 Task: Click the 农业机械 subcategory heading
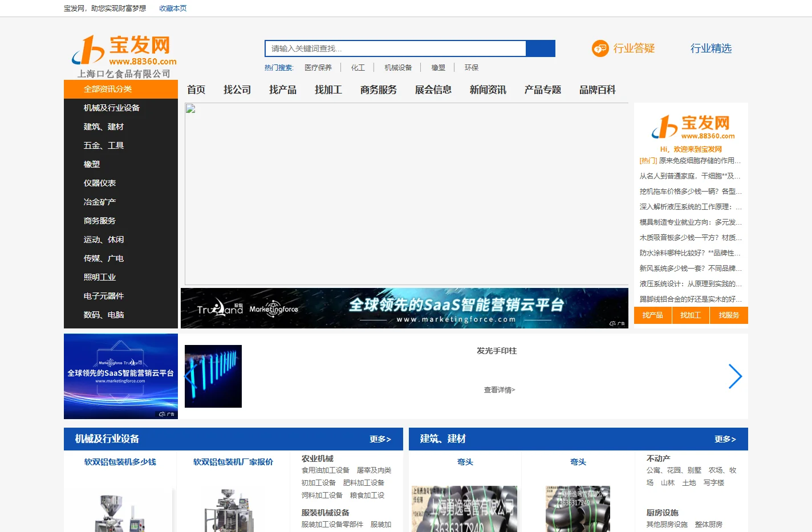tap(318, 458)
